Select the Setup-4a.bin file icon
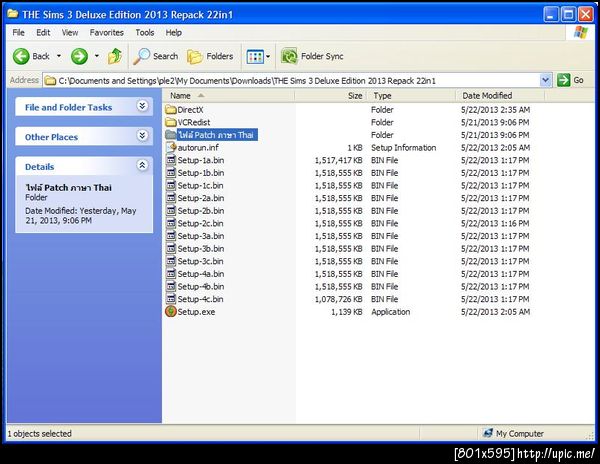600x464 pixels. click(171, 274)
